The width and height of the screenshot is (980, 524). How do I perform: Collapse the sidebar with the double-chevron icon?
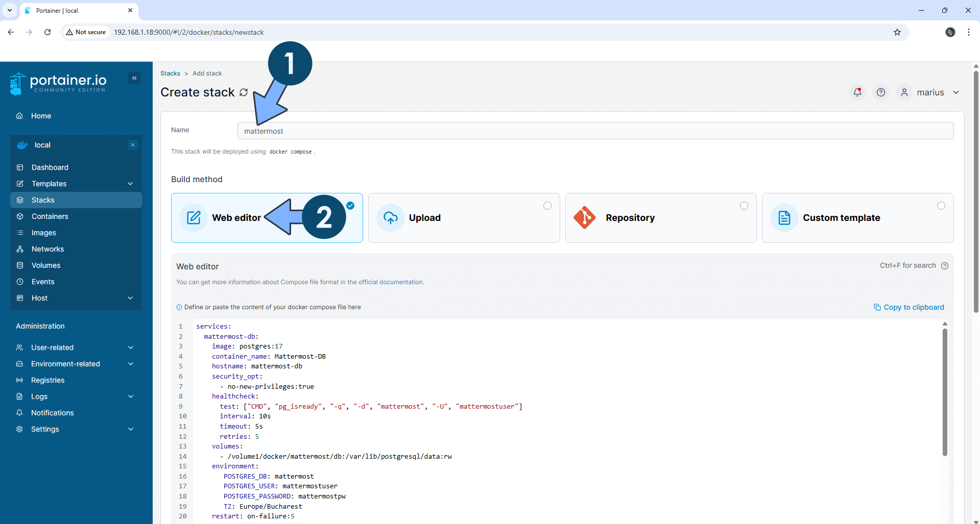click(134, 78)
